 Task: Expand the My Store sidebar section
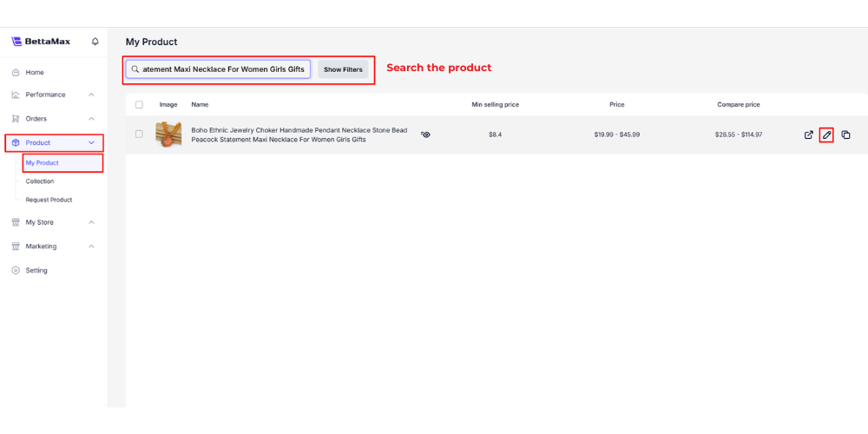92,222
